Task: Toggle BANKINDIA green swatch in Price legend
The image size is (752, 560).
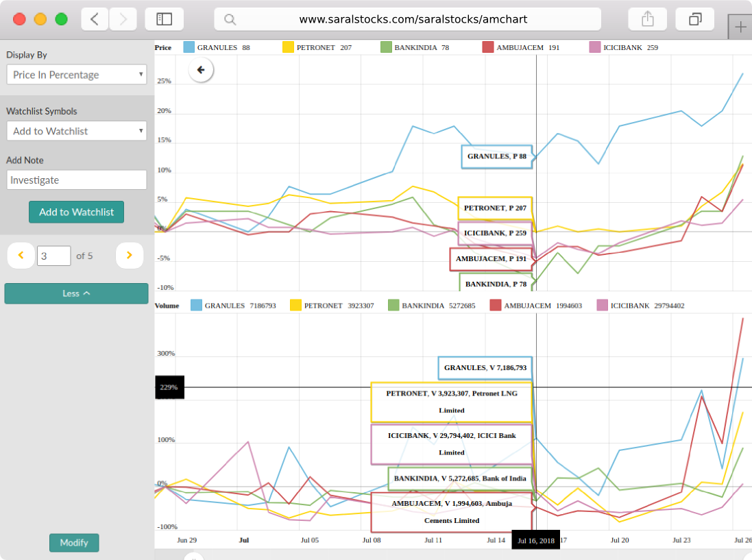Action: click(386, 47)
